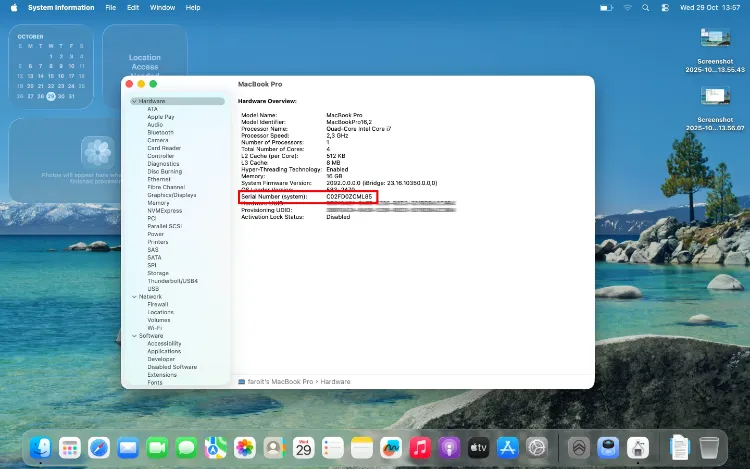Collapse the Network section disclosure arrow
The image size is (750, 469).
[x=134, y=296]
